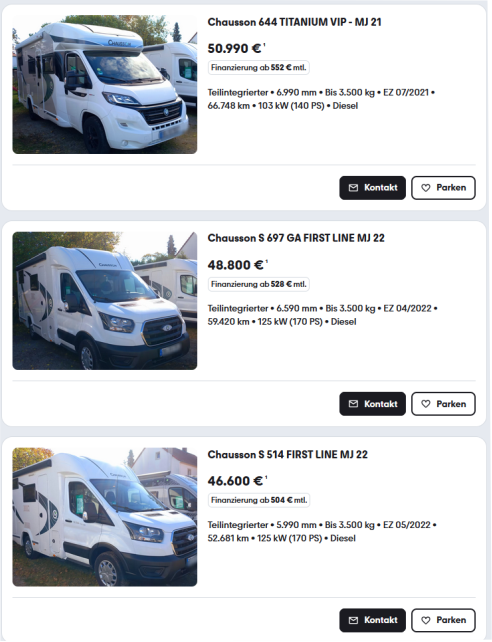Contact seller of Chausson 644 TITANIUM VIP
Screen dimensions: 492x642
[372, 188]
